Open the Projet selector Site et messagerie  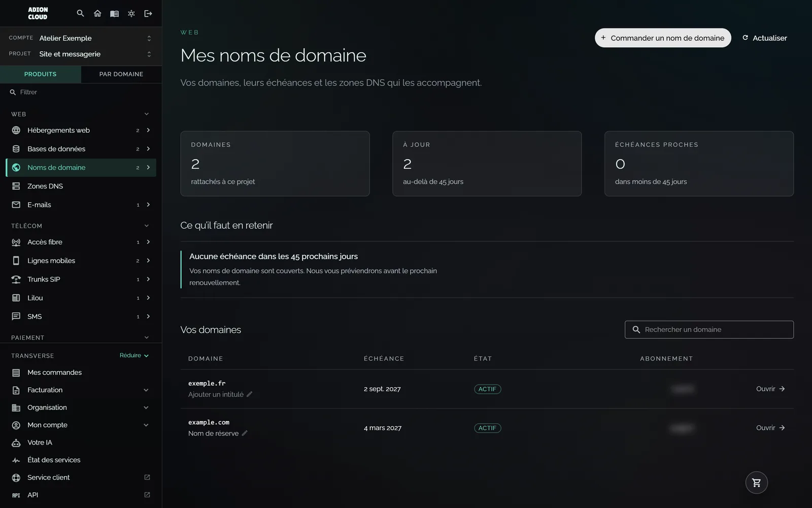[81, 54]
